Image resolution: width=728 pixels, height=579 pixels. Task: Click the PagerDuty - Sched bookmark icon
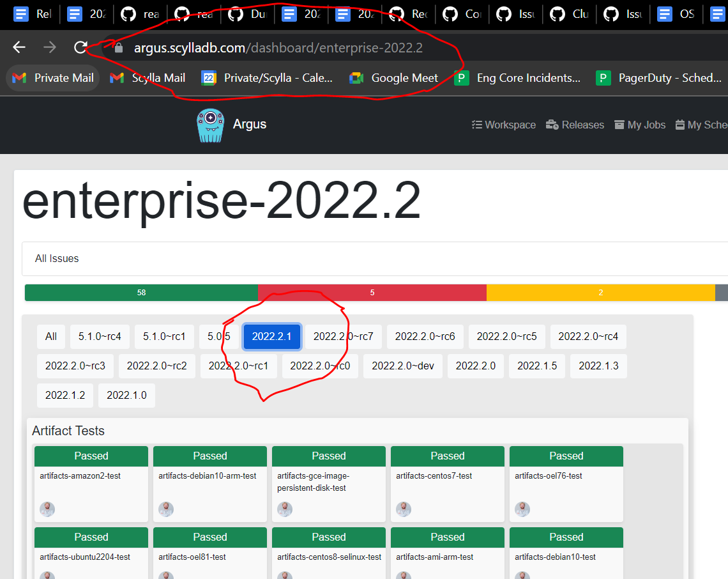point(603,78)
